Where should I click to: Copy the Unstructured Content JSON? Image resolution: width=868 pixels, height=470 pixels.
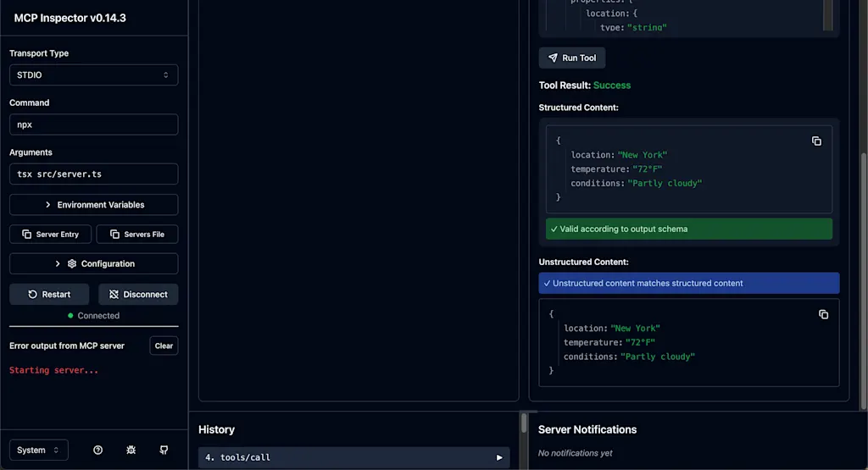[823, 314]
